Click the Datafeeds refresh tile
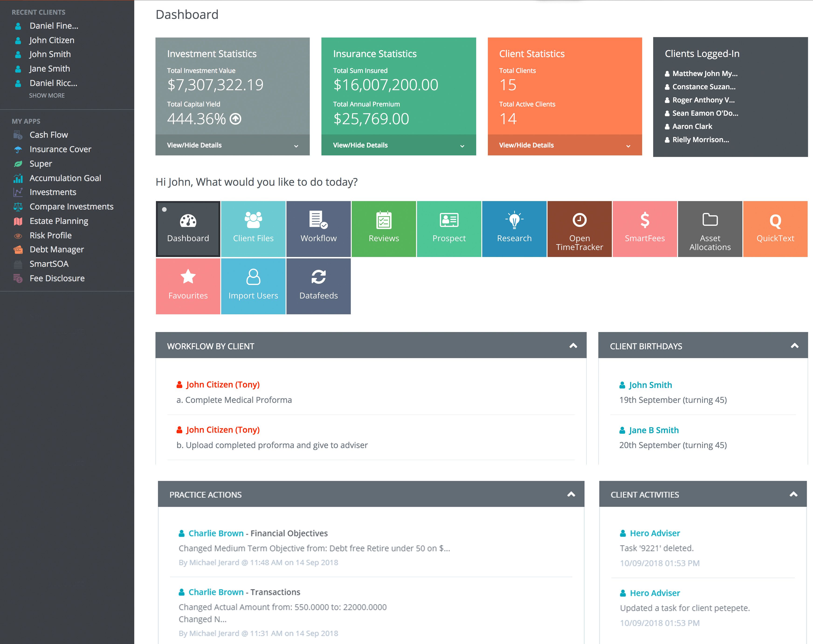This screenshot has width=813, height=644. (318, 286)
